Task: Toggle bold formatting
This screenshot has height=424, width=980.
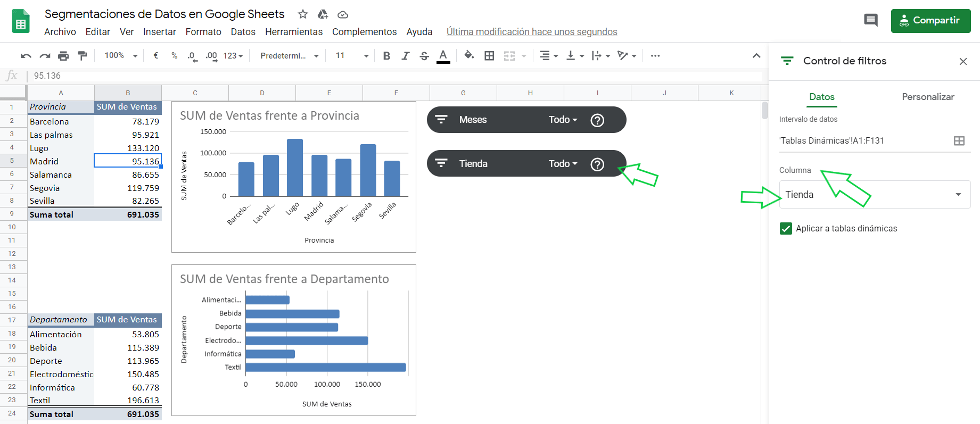Action: pos(387,56)
